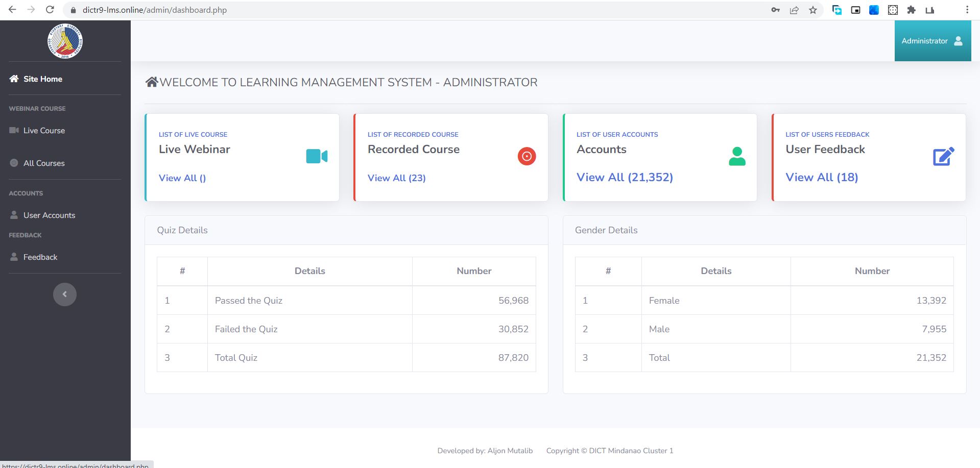
Task: Click the green Accounts person icon
Action: (x=736, y=156)
